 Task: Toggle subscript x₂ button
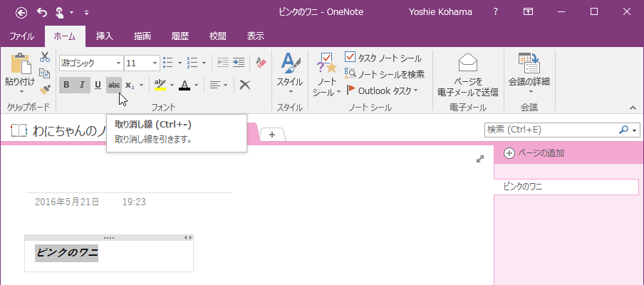pos(130,85)
